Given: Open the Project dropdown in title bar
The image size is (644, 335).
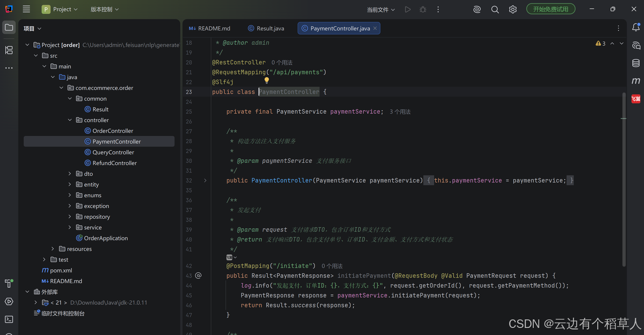Looking at the screenshot, I should coord(60,9).
